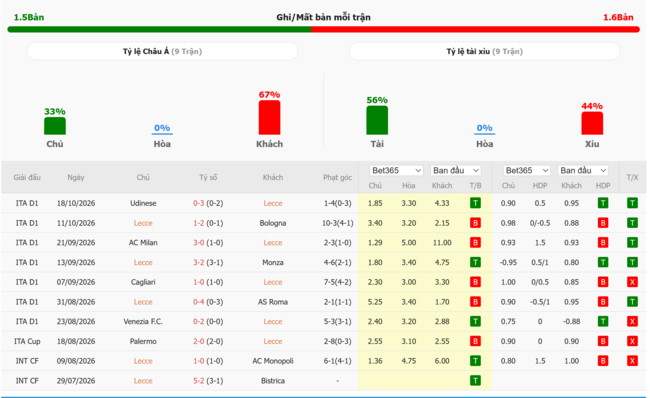This screenshot has height=398, width=650.
Task: Click T/X over badge in Bologna row
Action: 632,223
